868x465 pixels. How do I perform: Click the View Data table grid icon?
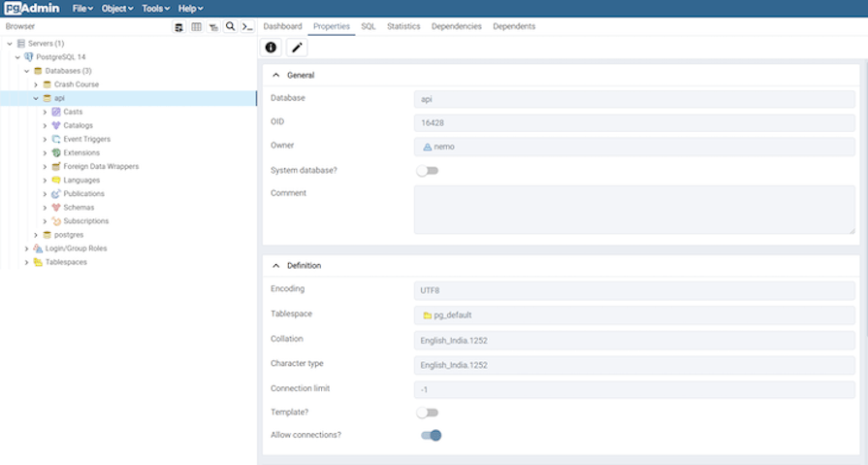pyautogui.click(x=196, y=26)
